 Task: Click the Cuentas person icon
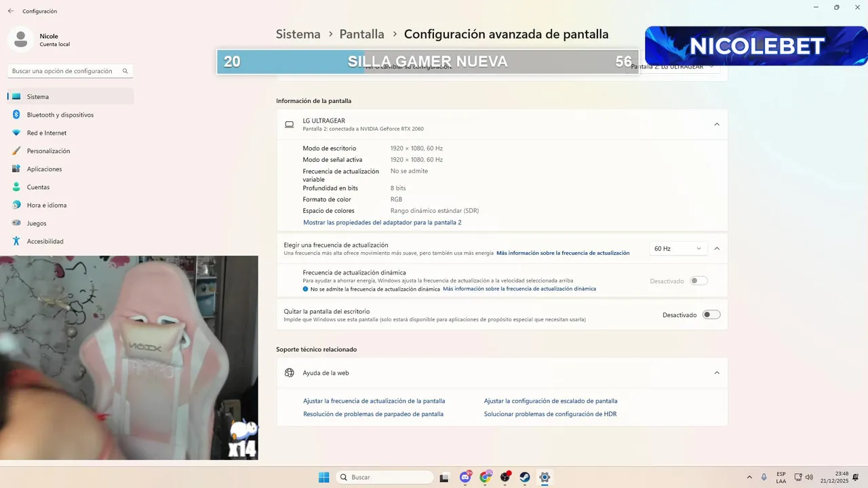point(16,187)
